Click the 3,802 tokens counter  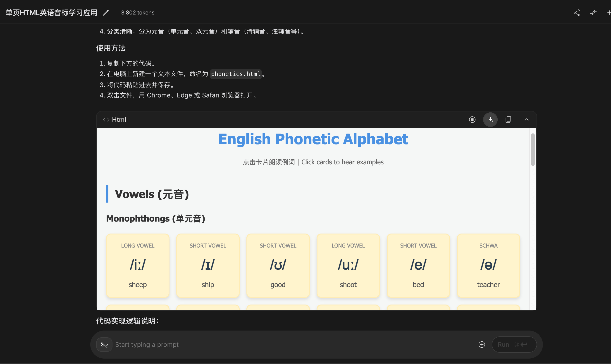pos(138,13)
